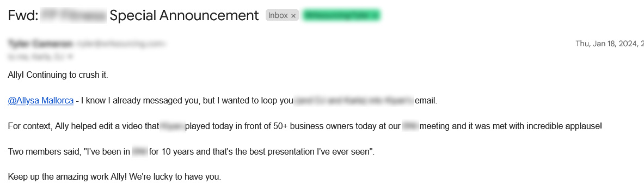
Task: Click the phrase "50+ business owners"
Action: (x=310, y=126)
